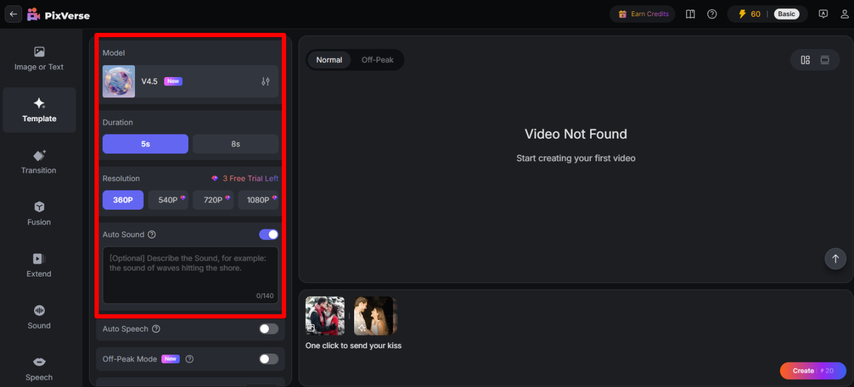Viewport: 854px width, 387px height.
Task: Select Image or Text in sidebar
Action: coord(39,59)
